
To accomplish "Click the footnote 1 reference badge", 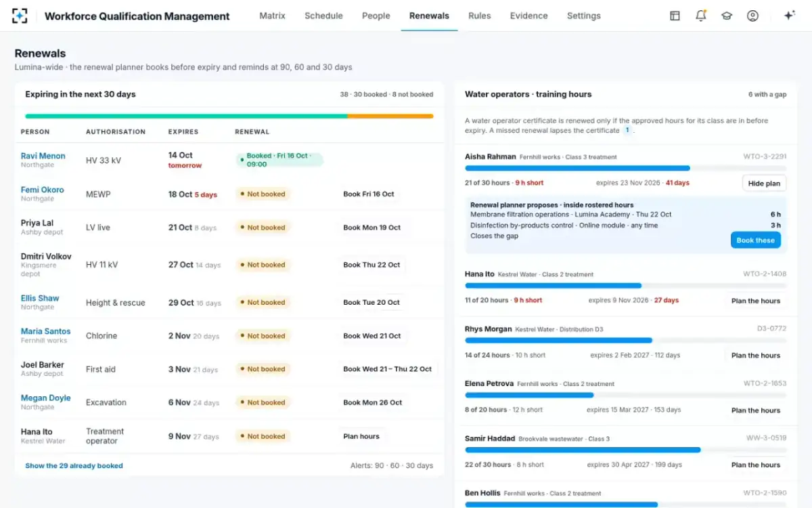I will pyautogui.click(x=627, y=130).
